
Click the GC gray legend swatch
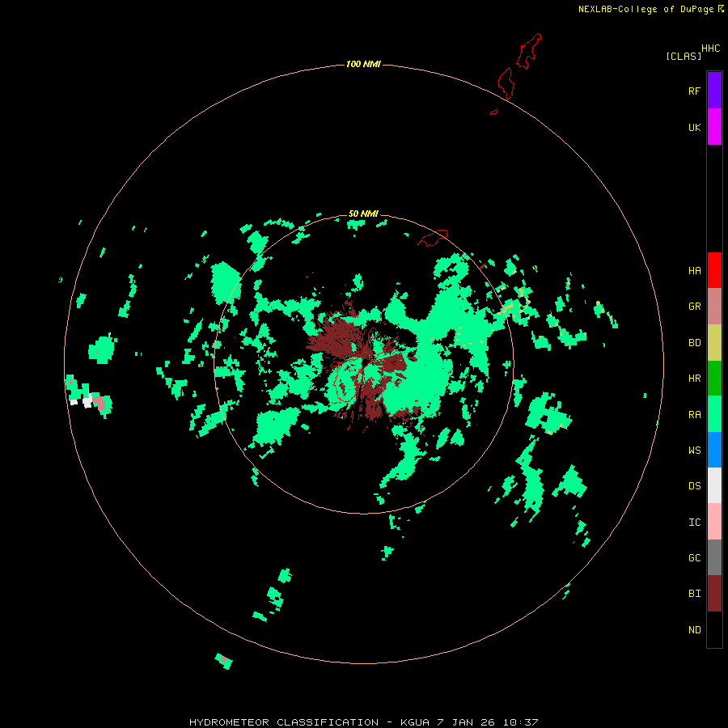coord(714,557)
